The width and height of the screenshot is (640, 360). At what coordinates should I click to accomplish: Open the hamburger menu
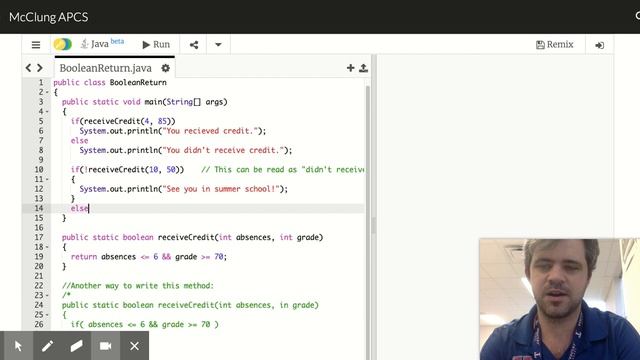click(x=36, y=44)
